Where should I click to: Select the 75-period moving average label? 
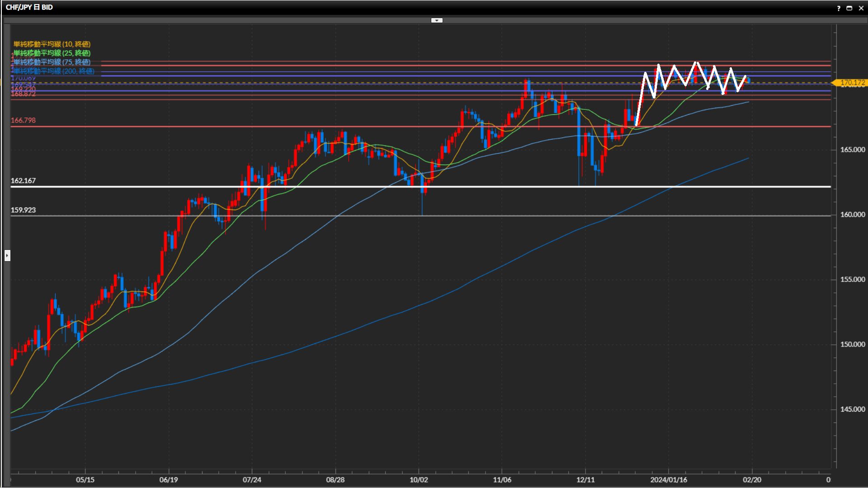coord(52,62)
